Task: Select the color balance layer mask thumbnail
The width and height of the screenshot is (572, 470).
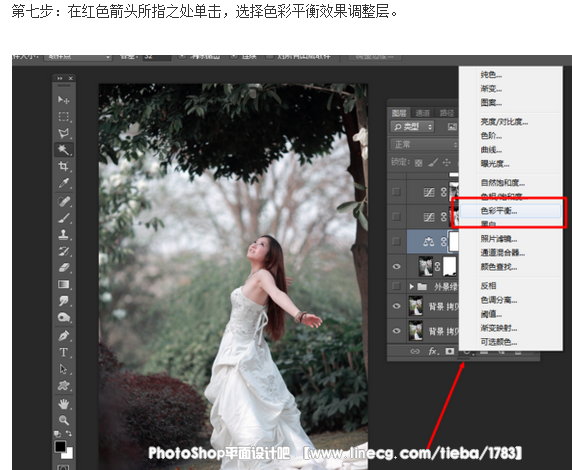Action: [x=453, y=241]
